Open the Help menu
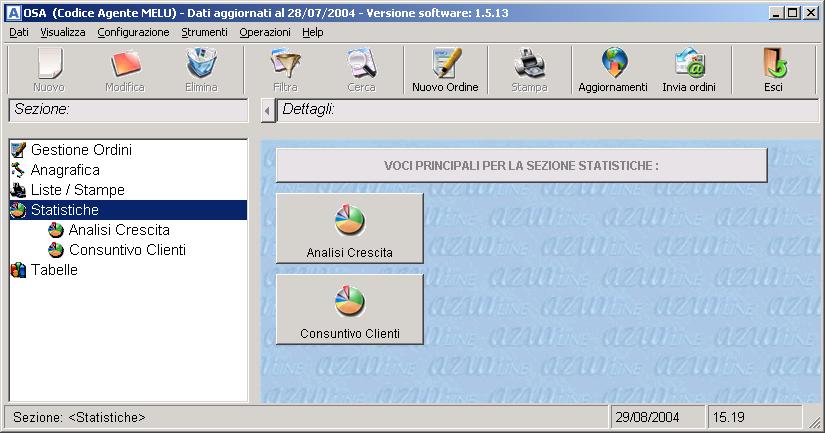This screenshot has width=825, height=433. pyautogui.click(x=313, y=32)
